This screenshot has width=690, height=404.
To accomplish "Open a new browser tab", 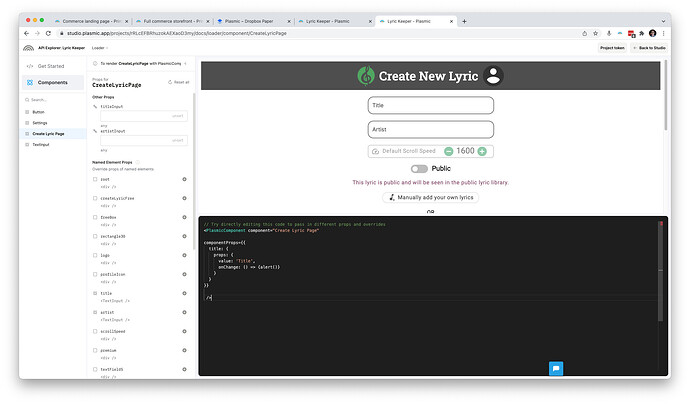I will pos(464,21).
